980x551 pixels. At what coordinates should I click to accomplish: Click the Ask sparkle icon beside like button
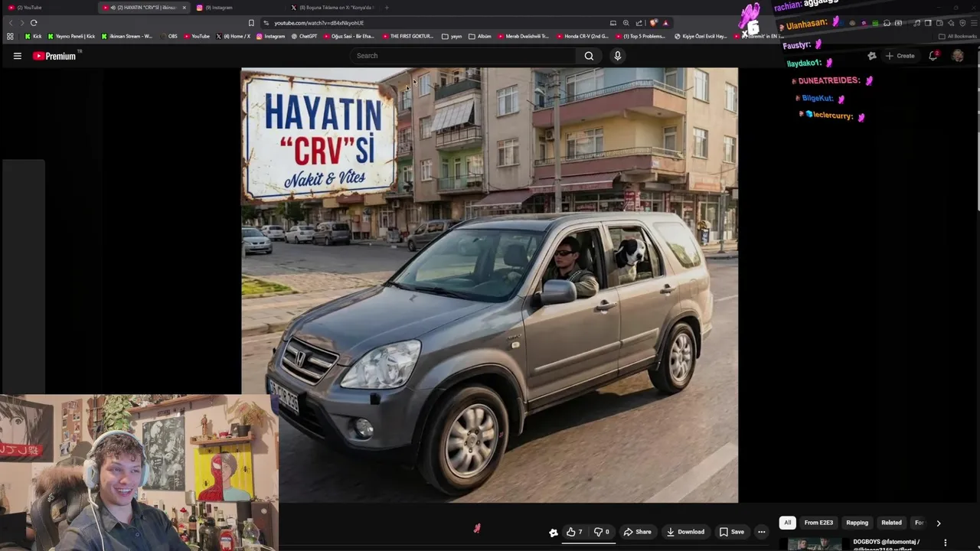pyautogui.click(x=554, y=533)
